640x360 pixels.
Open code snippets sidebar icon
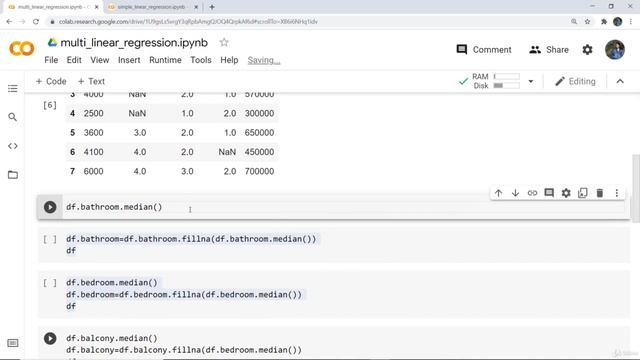[x=13, y=146]
